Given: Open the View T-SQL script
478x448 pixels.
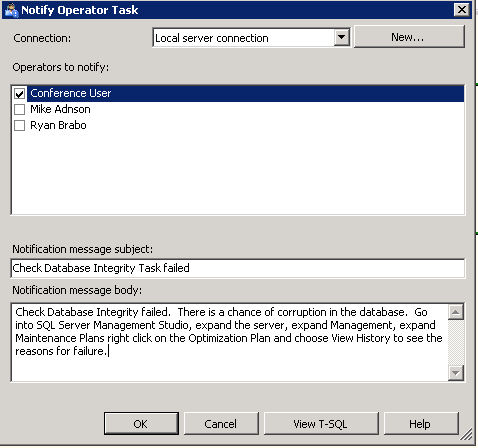Looking at the screenshot, I should tap(321, 424).
